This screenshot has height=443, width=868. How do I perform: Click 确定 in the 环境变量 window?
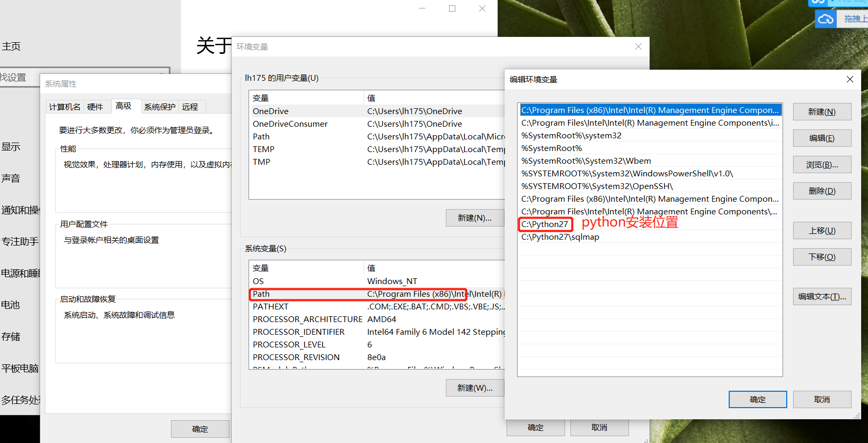click(x=536, y=428)
